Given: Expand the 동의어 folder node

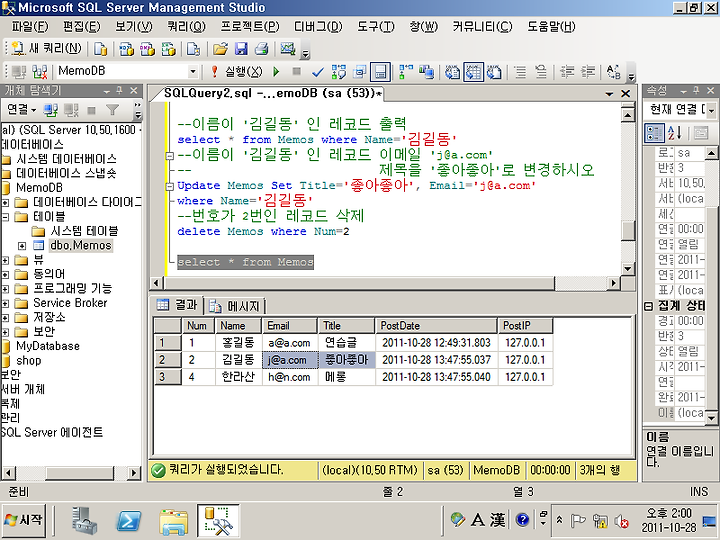Looking at the screenshot, I should (x=5, y=275).
